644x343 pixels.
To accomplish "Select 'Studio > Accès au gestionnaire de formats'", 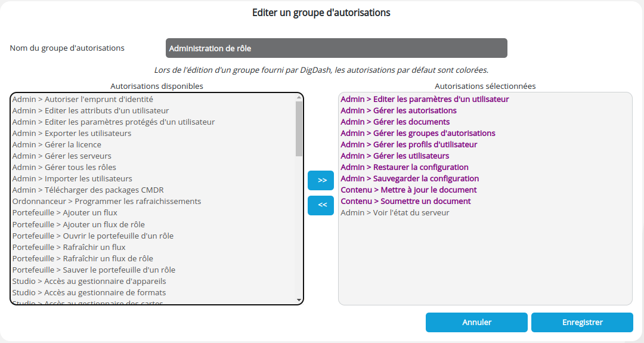I will click(89, 292).
